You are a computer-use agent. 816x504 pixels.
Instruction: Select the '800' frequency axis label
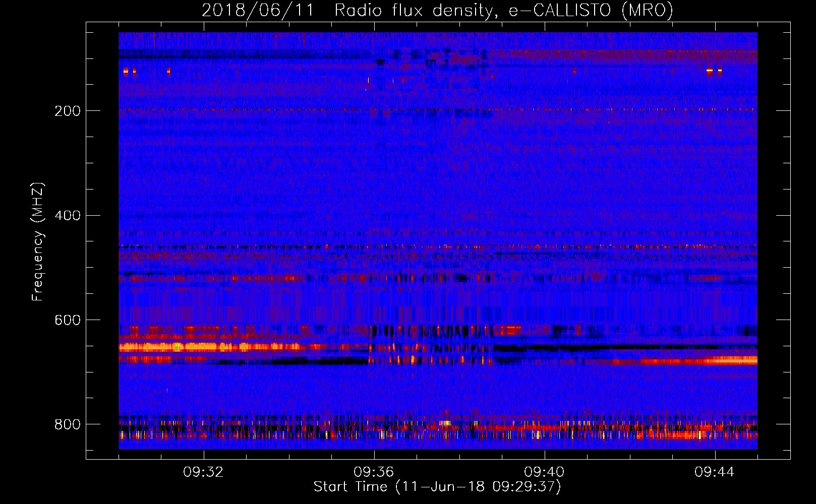tap(68, 425)
